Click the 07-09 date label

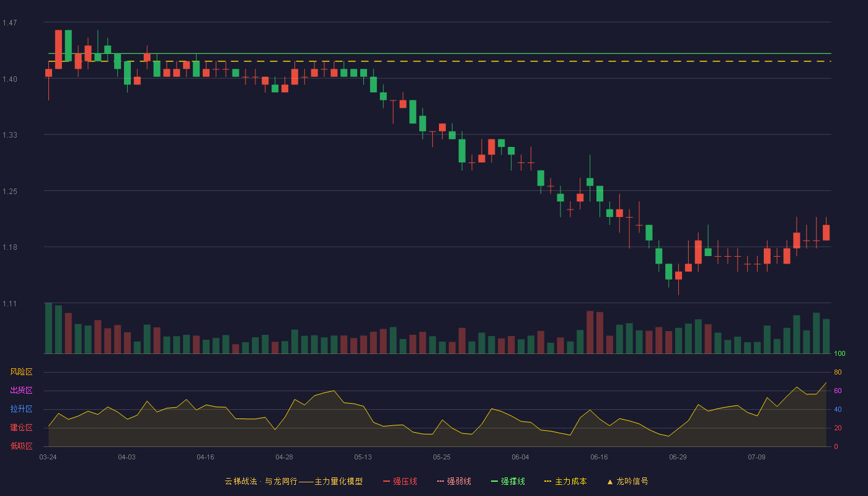[756, 457]
